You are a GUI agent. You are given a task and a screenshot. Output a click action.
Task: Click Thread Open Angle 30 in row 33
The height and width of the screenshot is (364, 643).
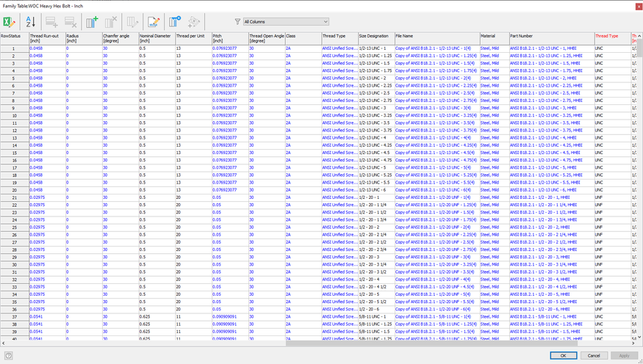(x=267, y=287)
